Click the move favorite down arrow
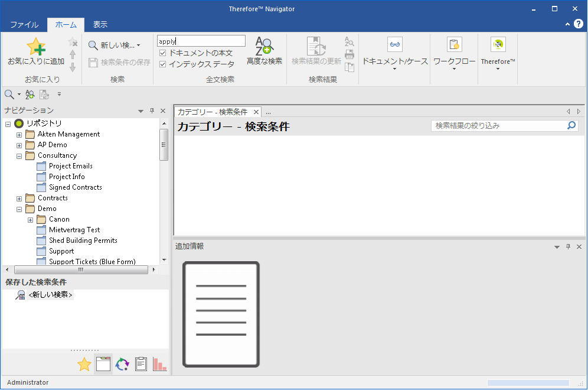The height and width of the screenshot is (390, 588). 73,67
